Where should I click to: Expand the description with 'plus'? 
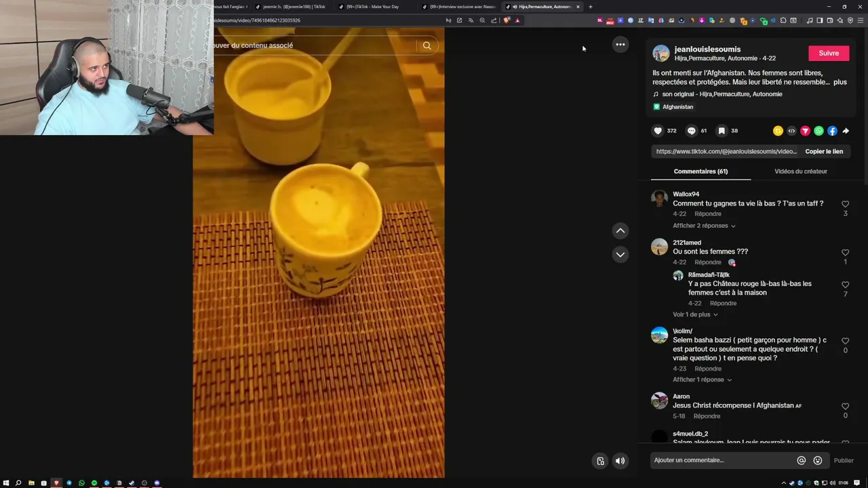(x=840, y=82)
